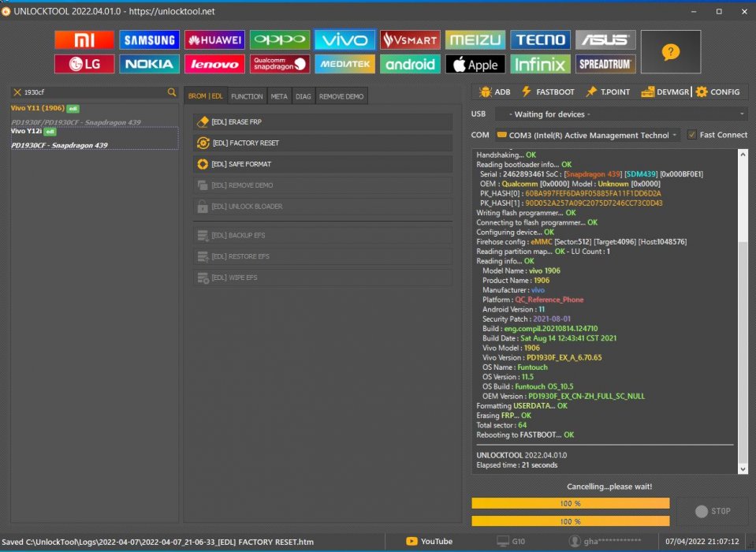Click the [EDL] BACKUP EFS button
This screenshot has width=756, height=552.
[322, 236]
